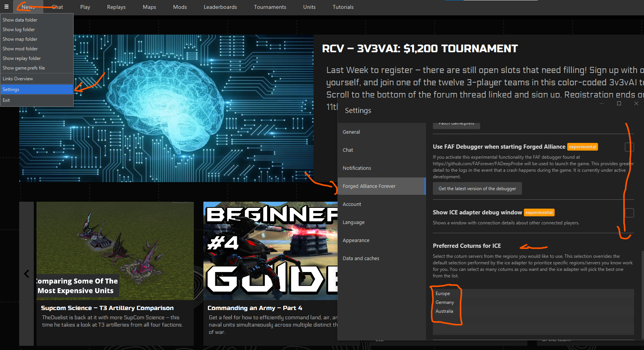
Task: Maximize the Settings window
Action: pos(619,103)
